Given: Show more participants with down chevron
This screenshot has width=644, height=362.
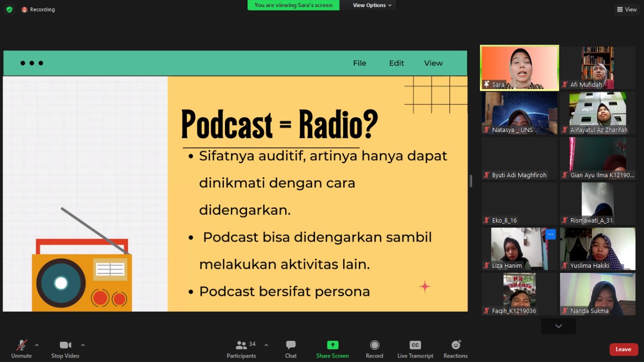Looking at the screenshot, I should (558, 326).
